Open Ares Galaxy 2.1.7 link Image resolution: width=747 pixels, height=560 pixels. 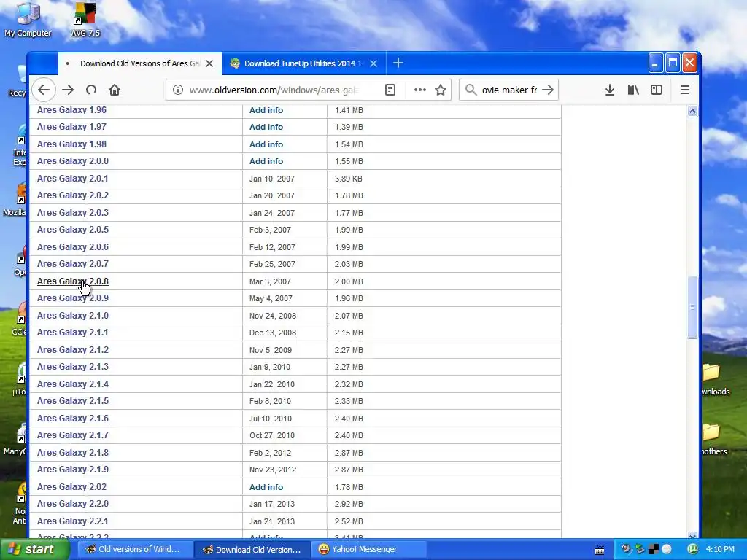[x=73, y=435]
